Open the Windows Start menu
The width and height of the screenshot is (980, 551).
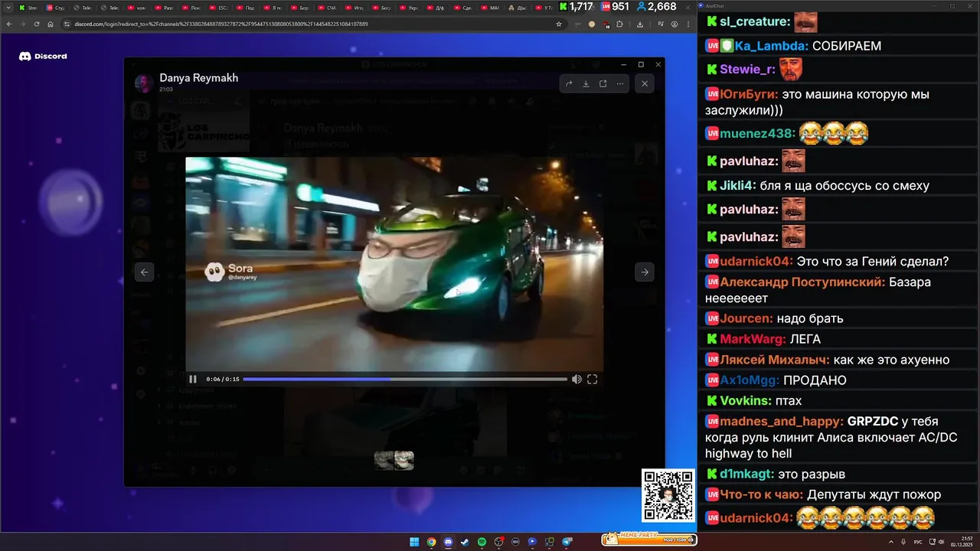(x=414, y=542)
